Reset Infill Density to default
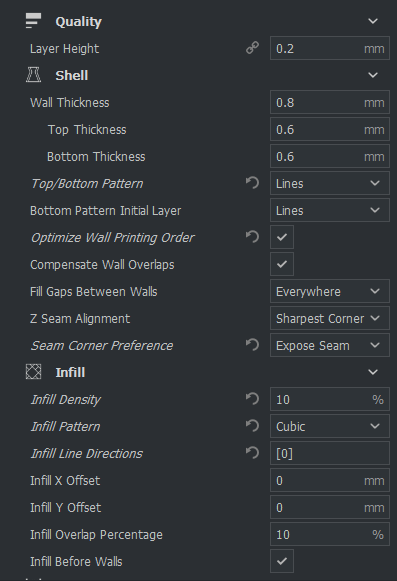Image resolution: width=397 pixels, height=581 pixels. pyautogui.click(x=252, y=399)
